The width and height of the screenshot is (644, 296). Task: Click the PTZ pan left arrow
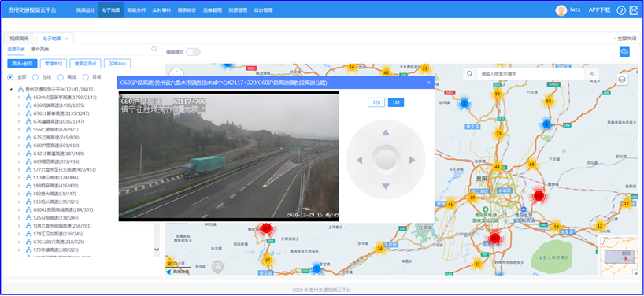(359, 160)
